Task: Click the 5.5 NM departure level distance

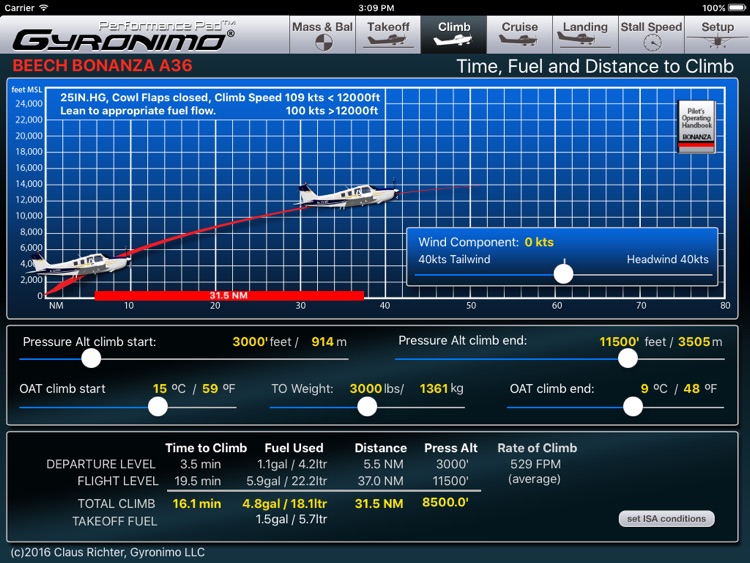Action: pyautogui.click(x=383, y=464)
